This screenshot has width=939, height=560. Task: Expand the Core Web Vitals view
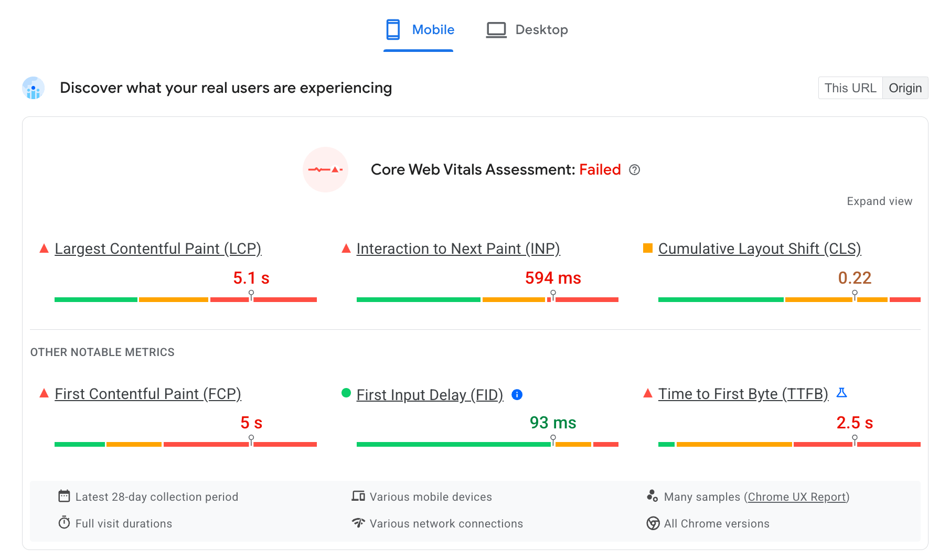[879, 201]
